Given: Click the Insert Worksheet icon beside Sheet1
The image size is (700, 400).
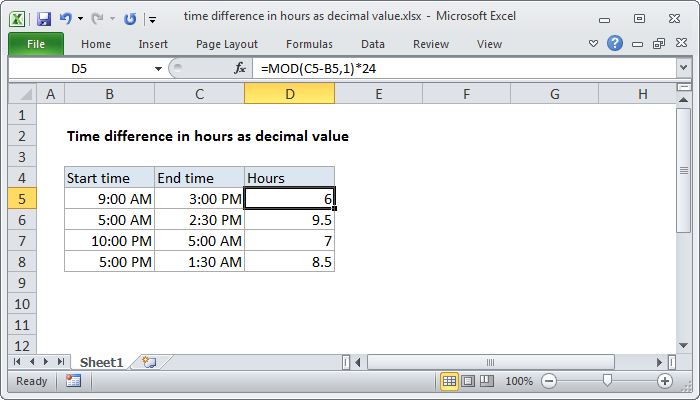Looking at the screenshot, I should click(149, 361).
